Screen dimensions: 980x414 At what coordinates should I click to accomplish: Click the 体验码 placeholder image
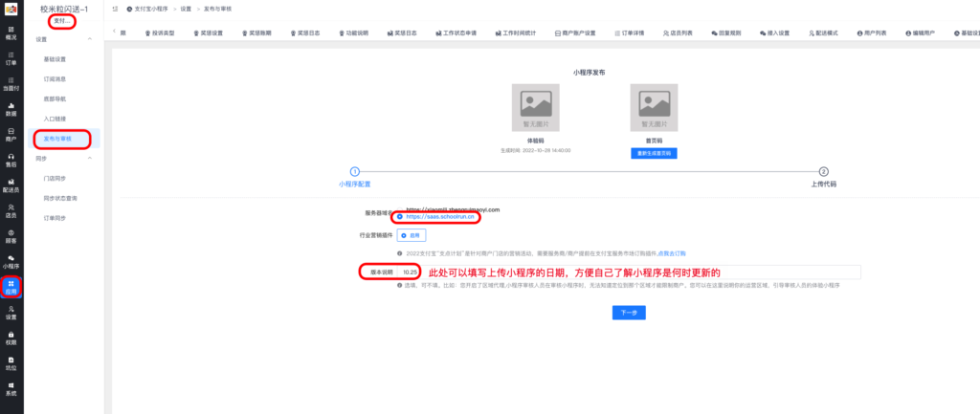click(536, 107)
